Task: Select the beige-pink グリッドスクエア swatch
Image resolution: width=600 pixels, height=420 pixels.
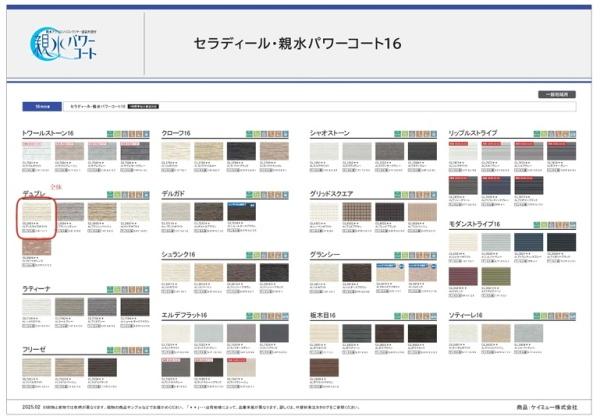Action: point(422,212)
